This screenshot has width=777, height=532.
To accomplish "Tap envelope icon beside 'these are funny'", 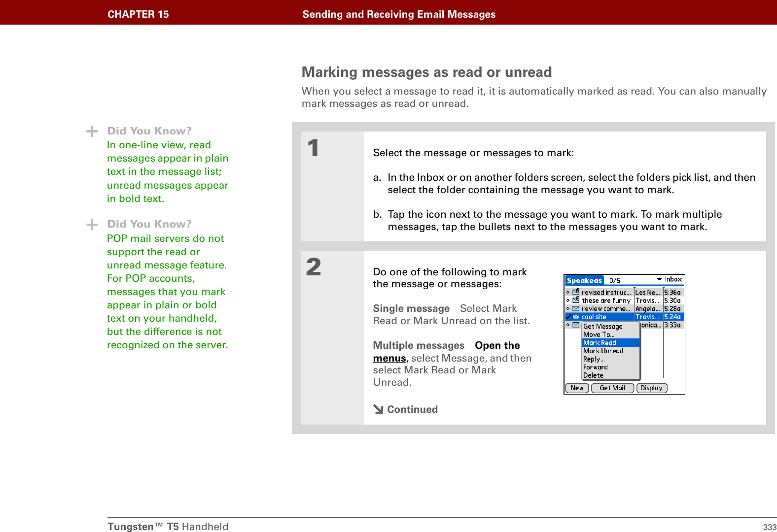I will pos(576,300).
